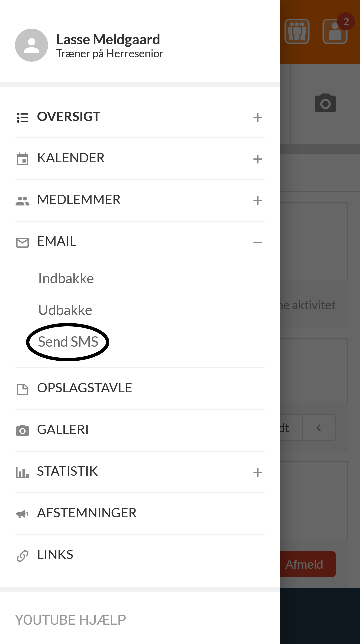The width and height of the screenshot is (360, 644).
Task: Click the Email envelope icon
Action: point(22,242)
